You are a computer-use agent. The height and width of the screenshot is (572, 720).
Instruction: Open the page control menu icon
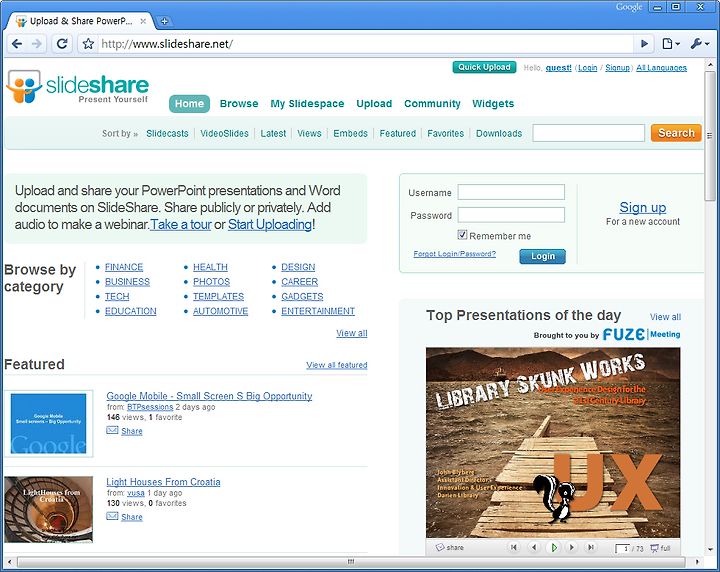(670, 44)
